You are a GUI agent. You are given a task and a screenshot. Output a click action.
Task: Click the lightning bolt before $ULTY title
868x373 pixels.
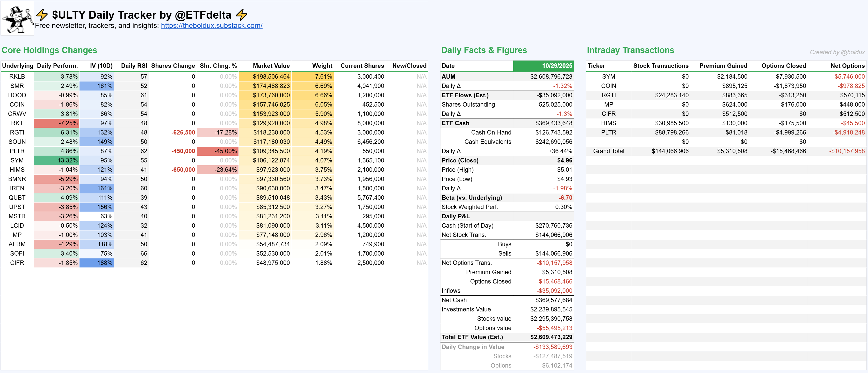click(42, 15)
